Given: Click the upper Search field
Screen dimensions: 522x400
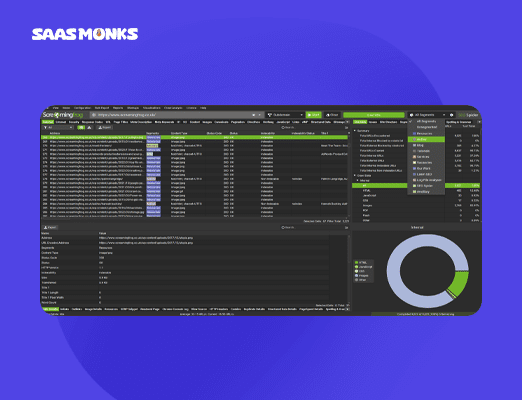Looking at the screenshot, I should tap(312, 128).
